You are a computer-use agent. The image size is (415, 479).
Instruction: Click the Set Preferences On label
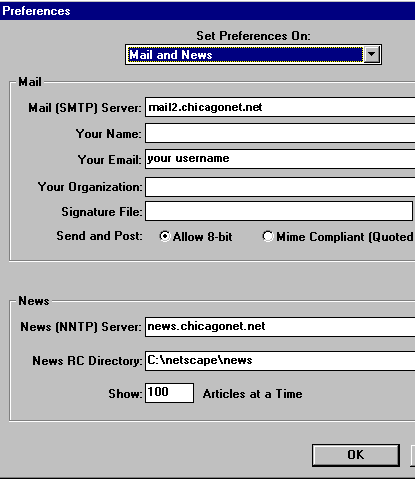point(253,36)
